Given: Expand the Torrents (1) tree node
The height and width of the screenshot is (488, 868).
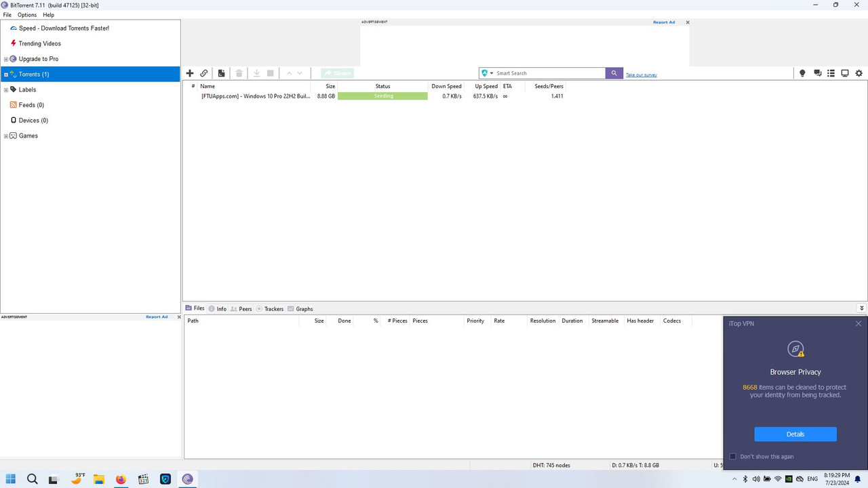Looking at the screenshot, I should (x=6, y=75).
